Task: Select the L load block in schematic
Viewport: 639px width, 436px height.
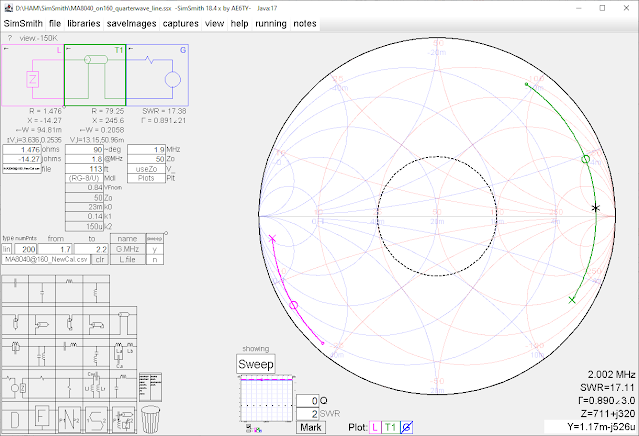Action: click(33, 75)
